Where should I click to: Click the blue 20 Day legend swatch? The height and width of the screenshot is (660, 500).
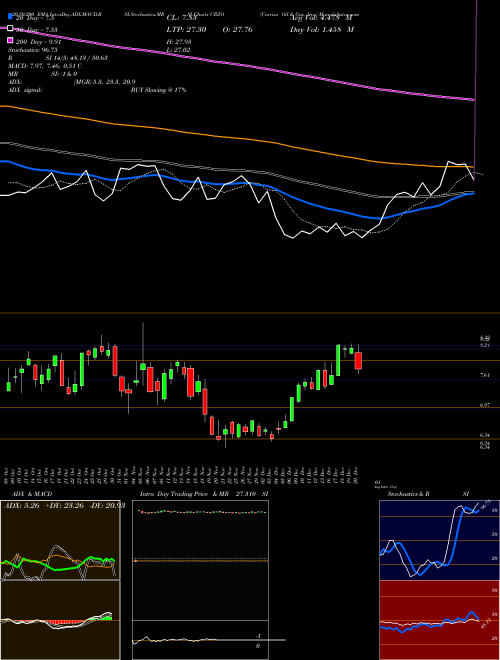click(x=11, y=17)
